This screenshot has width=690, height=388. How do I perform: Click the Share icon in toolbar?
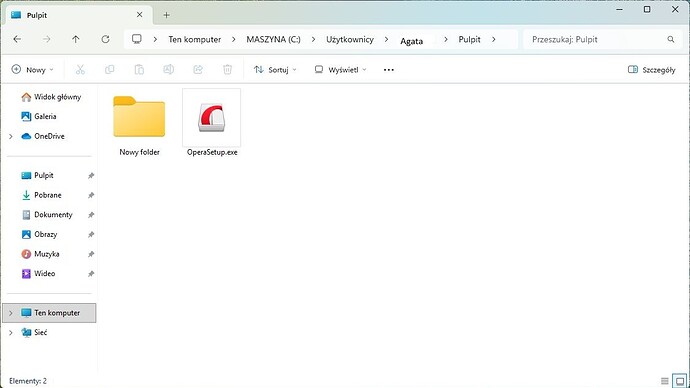[x=198, y=70]
